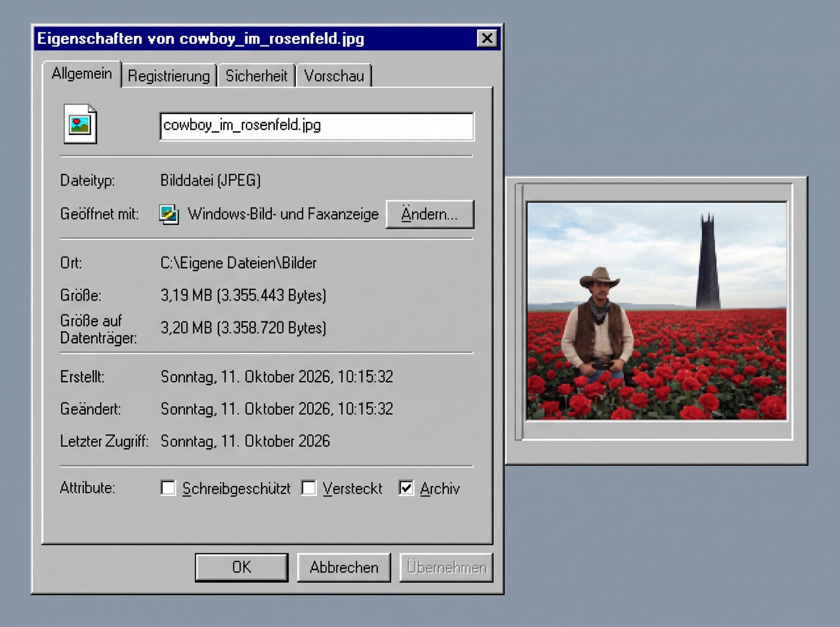This screenshot has height=627, width=840.
Task: Enable the Schreibgeschützt checkbox
Action: coord(168,488)
